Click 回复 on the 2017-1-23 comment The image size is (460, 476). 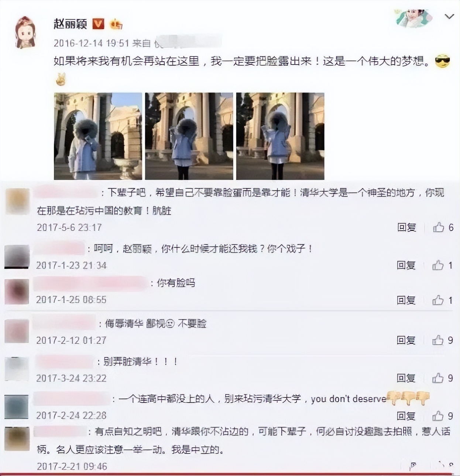(x=406, y=265)
